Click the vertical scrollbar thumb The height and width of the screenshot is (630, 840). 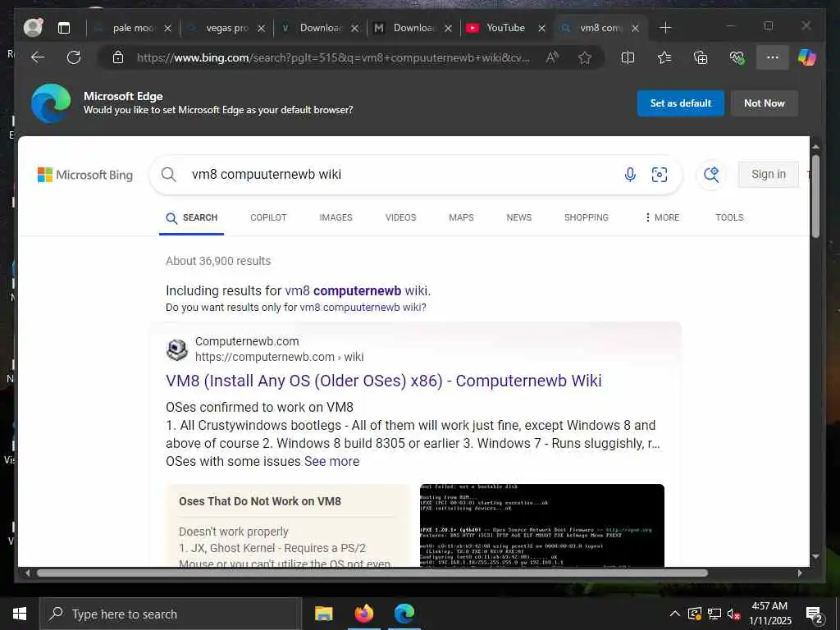click(815, 196)
